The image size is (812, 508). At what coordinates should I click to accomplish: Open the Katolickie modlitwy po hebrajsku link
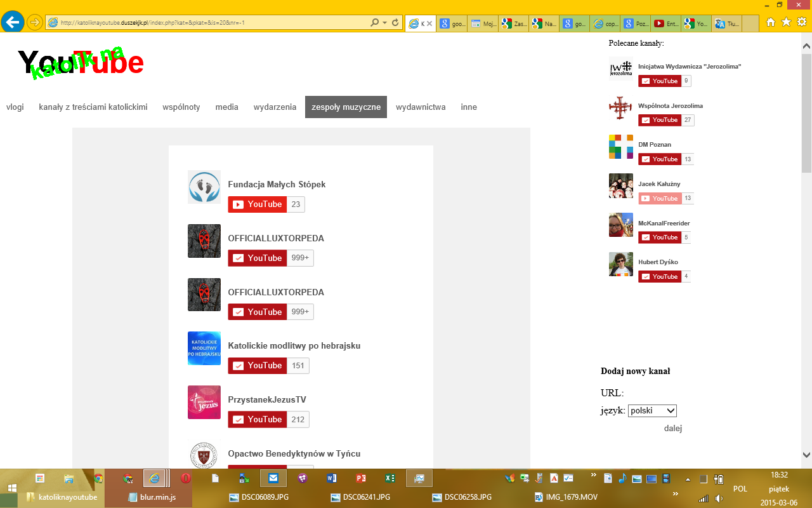tap(294, 346)
